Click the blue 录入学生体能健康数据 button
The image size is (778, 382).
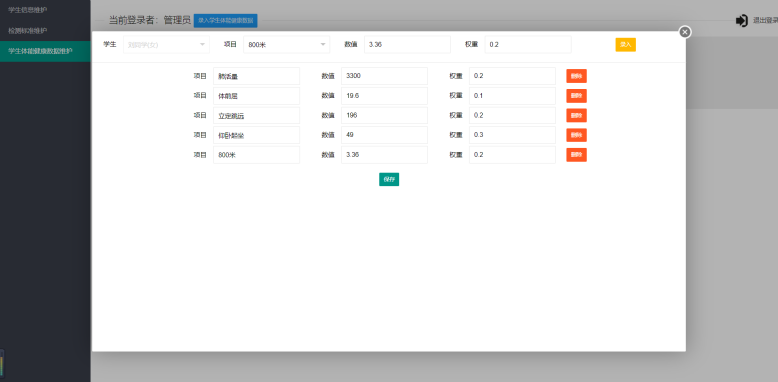(226, 21)
